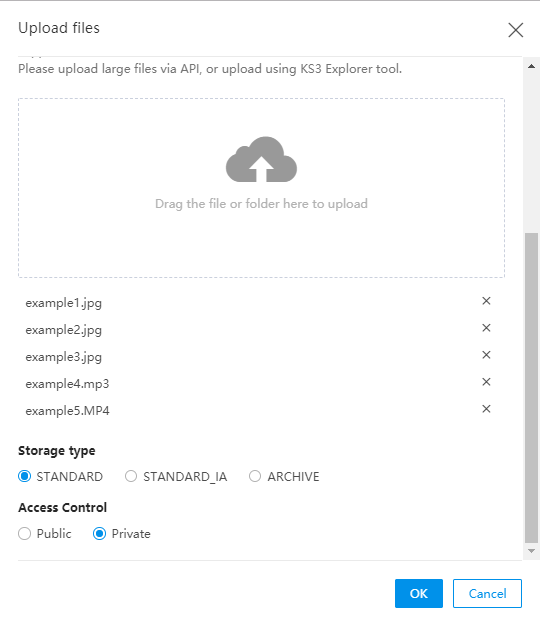Choose STANDARD_IA storage type
The width and height of the screenshot is (540, 626).
(x=131, y=476)
